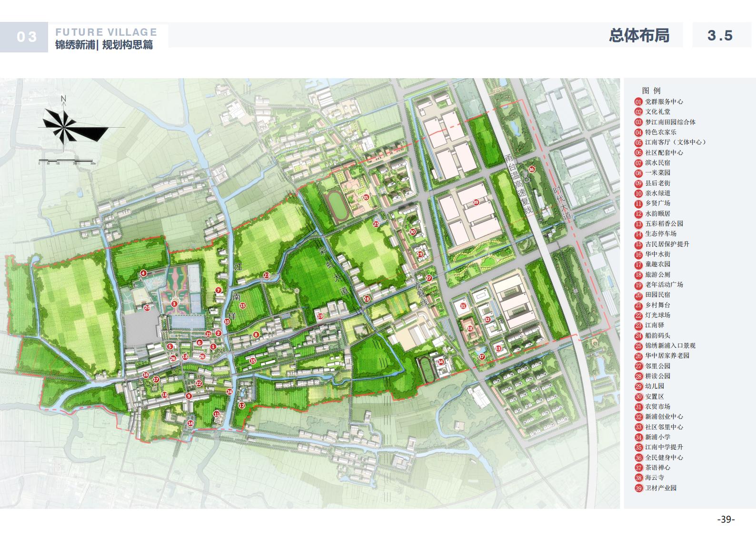The width and height of the screenshot is (756, 535).
Task: Click the 总体布局 title heading
Action: (x=639, y=36)
